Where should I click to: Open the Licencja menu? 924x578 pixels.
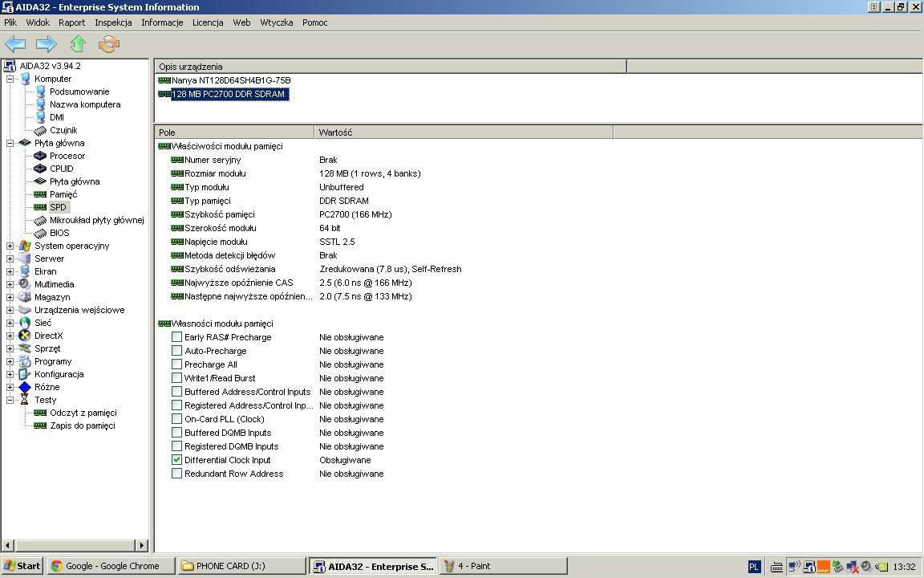click(208, 22)
